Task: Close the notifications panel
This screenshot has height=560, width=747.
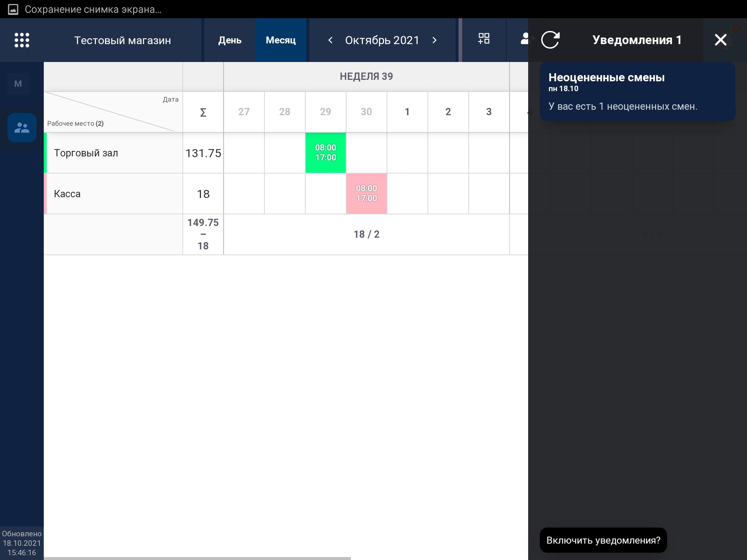Action: pos(720,40)
